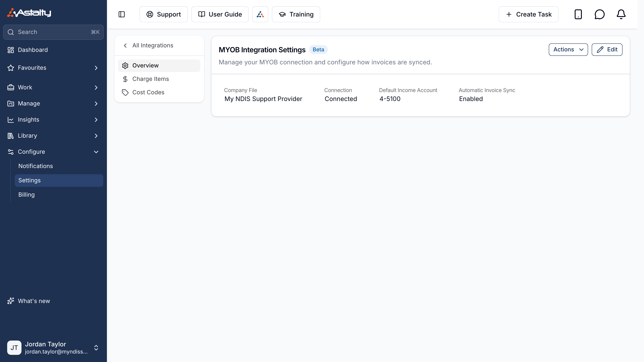Viewport: 644px width, 362px height.
Task: Toggle the sidebar panel icon
Action: [121, 14]
